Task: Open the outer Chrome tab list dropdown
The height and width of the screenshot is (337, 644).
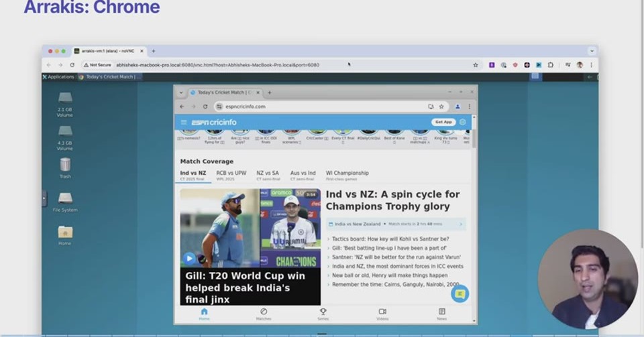Action: tap(592, 51)
